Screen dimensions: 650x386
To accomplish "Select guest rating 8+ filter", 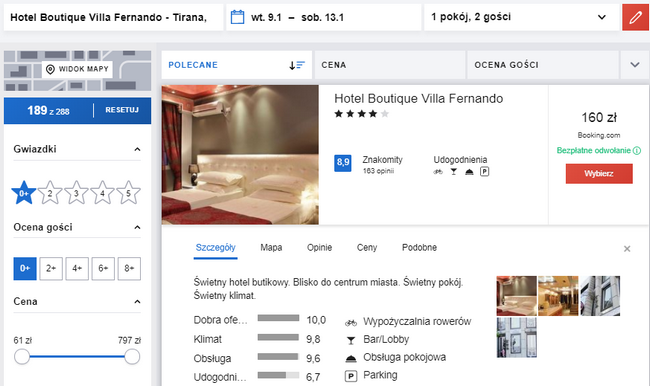I will pos(129,268).
